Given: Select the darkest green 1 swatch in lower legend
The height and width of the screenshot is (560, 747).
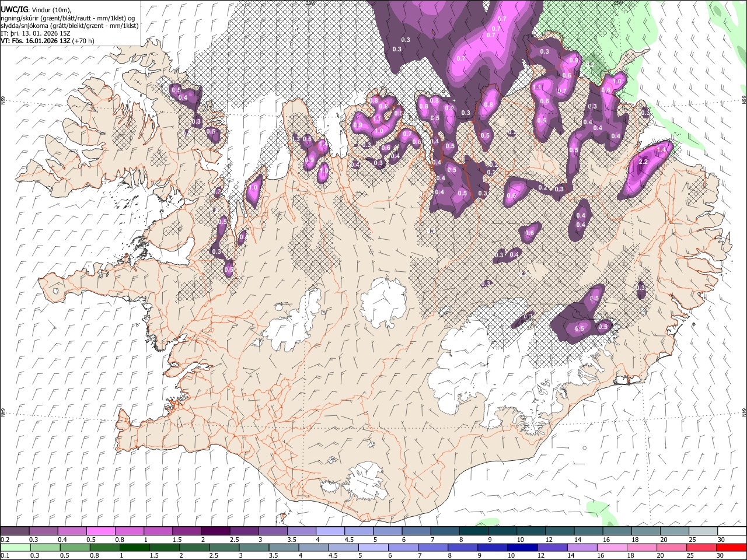Looking at the screenshot, I should coord(135,547).
